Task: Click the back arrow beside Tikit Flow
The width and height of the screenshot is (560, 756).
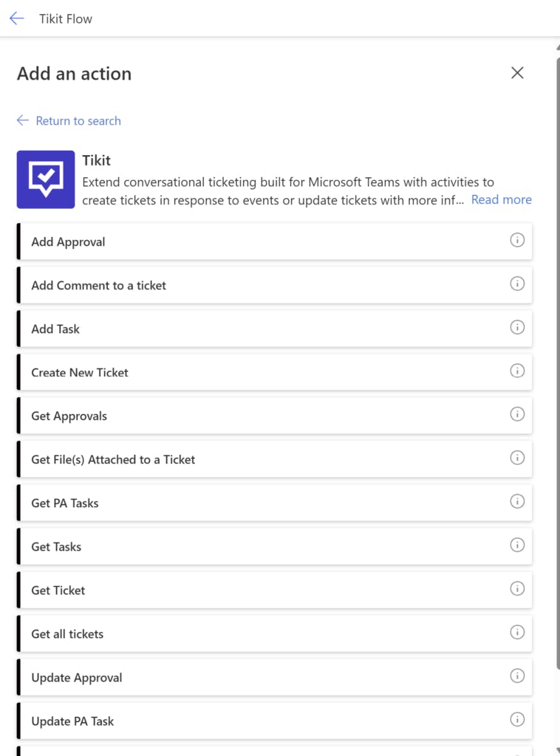Action: 16,18
